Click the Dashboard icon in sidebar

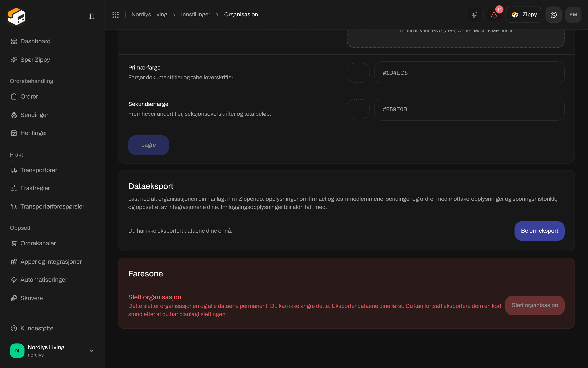click(x=14, y=41)
